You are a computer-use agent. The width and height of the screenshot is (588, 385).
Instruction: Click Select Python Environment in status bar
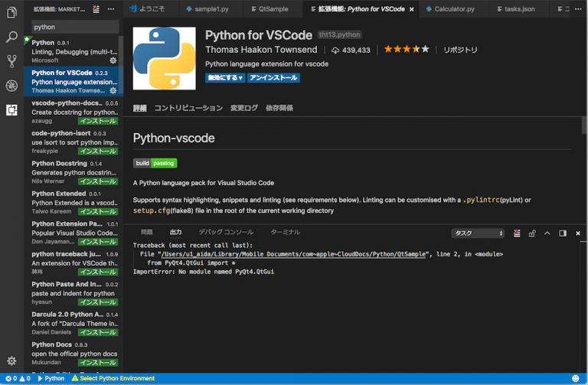point(113,378)
